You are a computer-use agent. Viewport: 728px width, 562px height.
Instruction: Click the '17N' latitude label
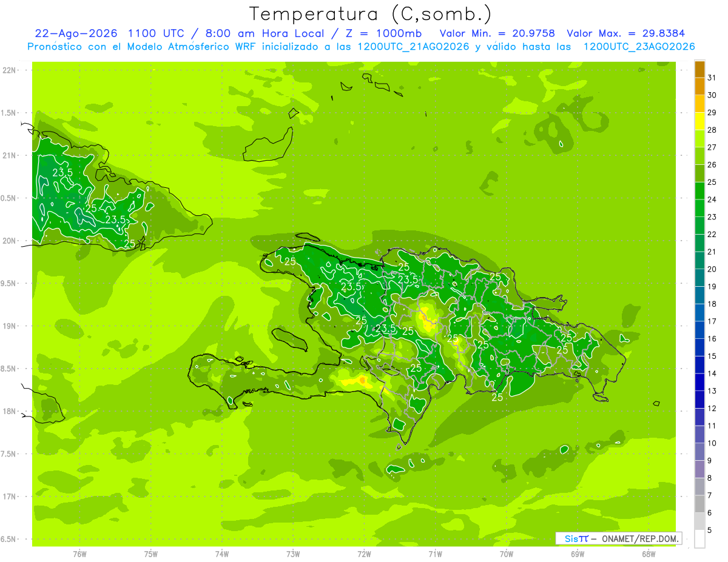point(9,497)
